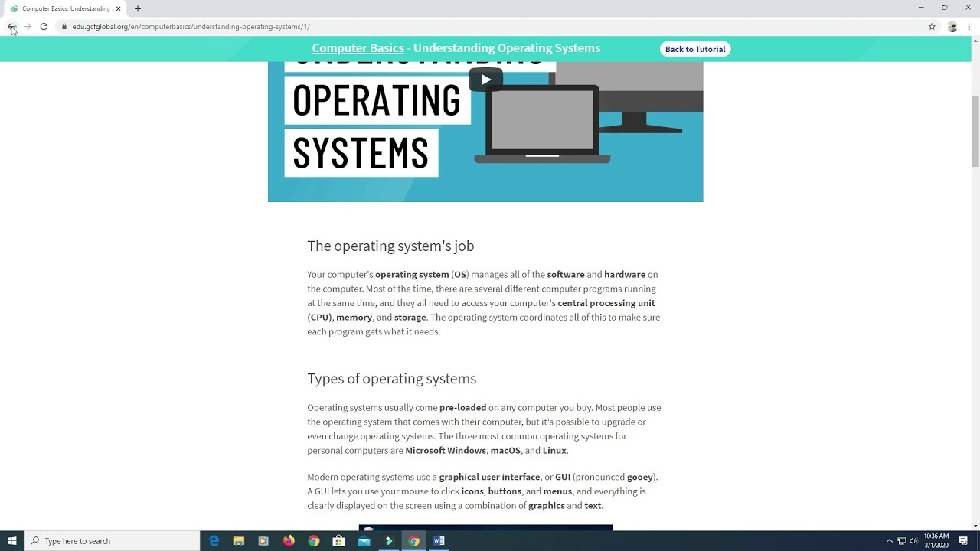Image resolution: width=980 pixels, height=551 pixels.
Task: Open the Action Center notifications icon
Action: pyautogui.click(x=963, y=541)
